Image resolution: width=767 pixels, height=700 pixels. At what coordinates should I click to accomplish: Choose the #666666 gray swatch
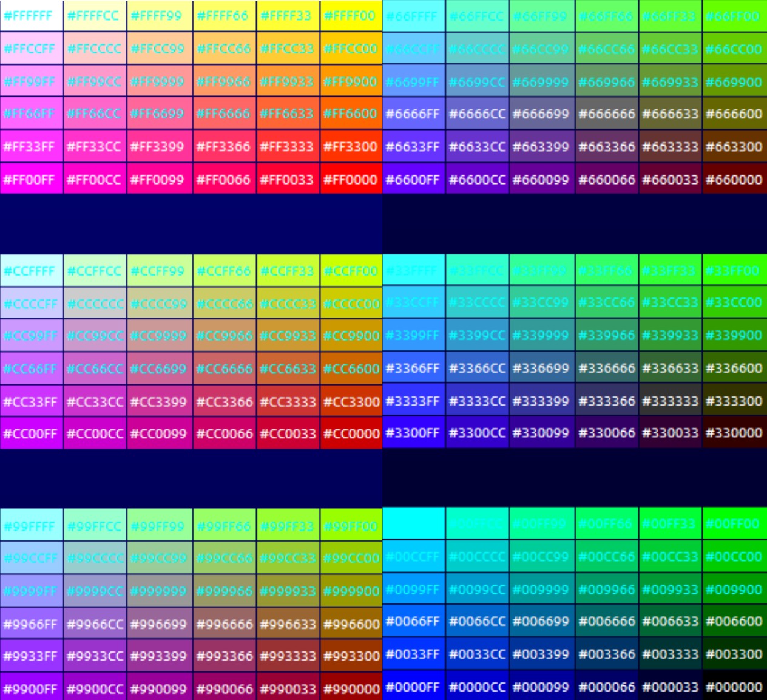coord(607,114)
